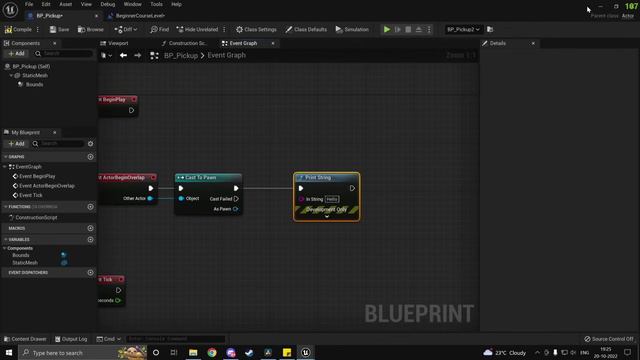The image size is (640, 360).
Task: Open compile options three-dot menu
Action: pyautogui.click(x=38, y=29)
